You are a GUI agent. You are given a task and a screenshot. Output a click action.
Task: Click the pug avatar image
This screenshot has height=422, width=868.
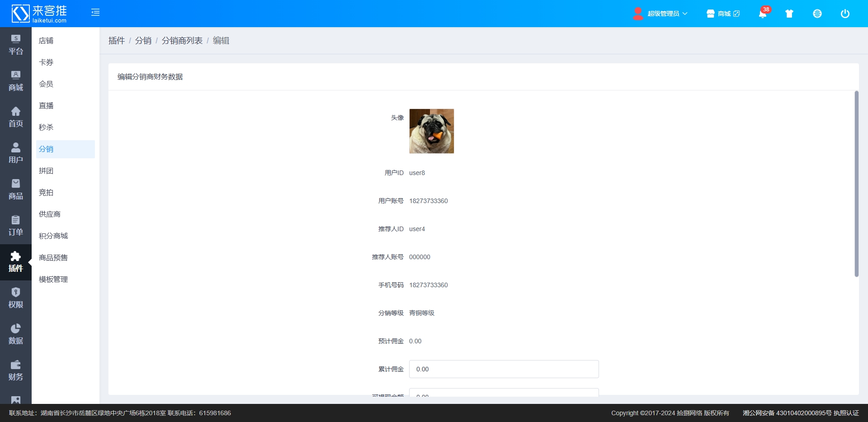tap(431, 131)
